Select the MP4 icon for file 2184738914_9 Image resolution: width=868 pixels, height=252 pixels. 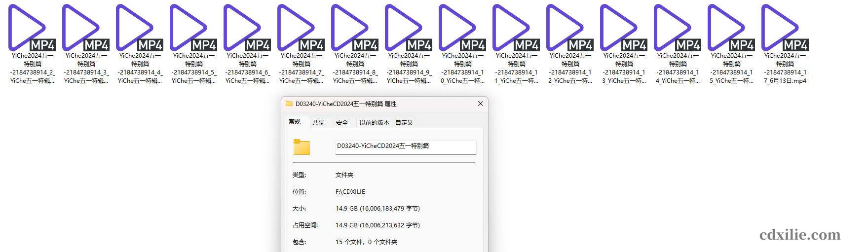click(x=409, y=28)
